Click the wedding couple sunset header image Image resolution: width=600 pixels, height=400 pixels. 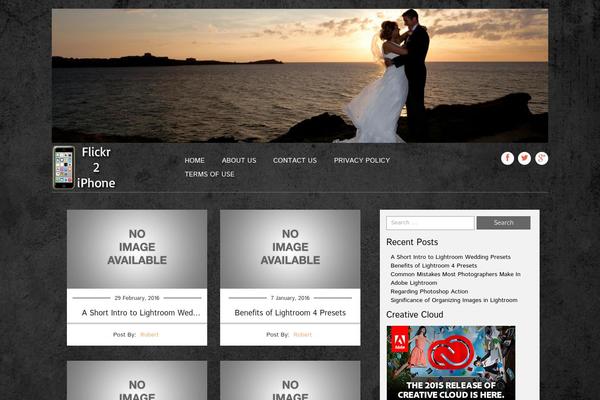[300, 76]
